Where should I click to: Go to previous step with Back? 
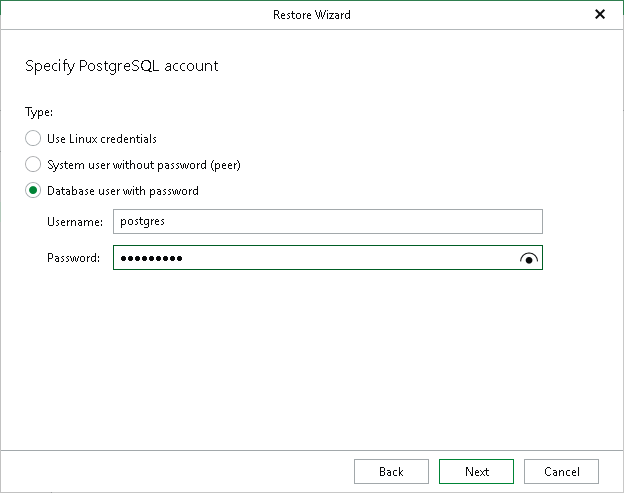391,472
